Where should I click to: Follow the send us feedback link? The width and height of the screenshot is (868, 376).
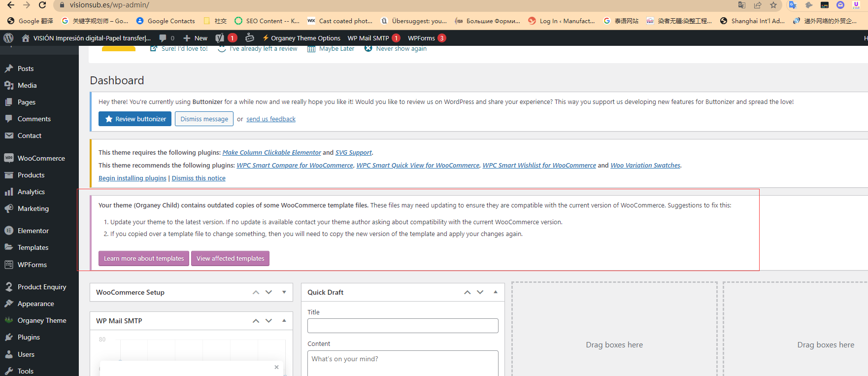pyautogui.click(x=271, y=119)
